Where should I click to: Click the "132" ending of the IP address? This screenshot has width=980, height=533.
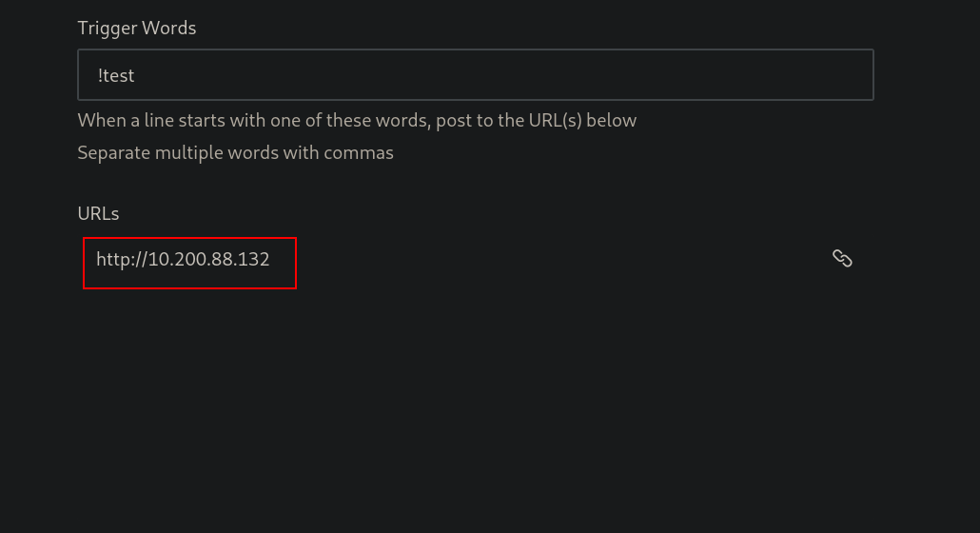point(255,259)
